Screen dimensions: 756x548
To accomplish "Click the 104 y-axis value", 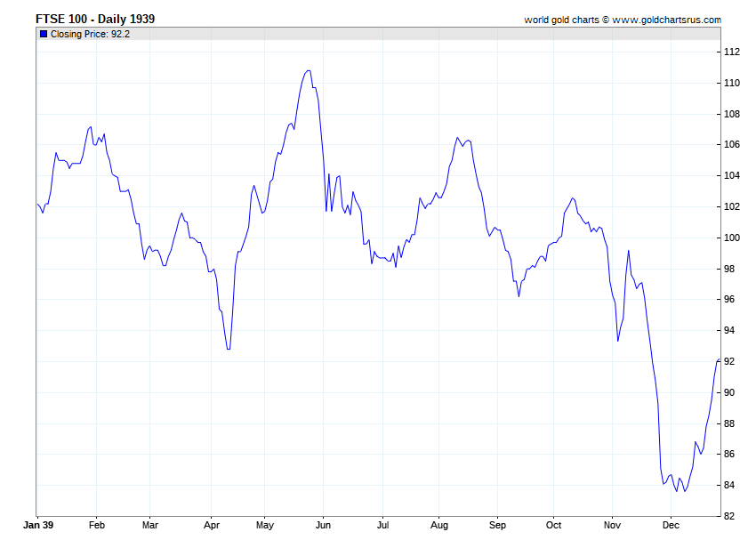I will (x=732, y=175).
